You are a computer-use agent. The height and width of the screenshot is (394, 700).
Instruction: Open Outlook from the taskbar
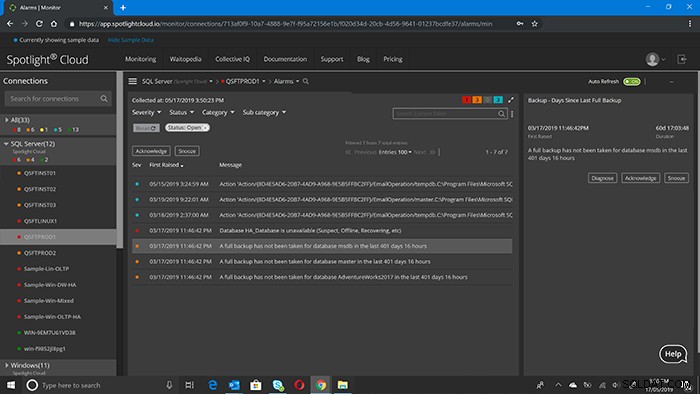[234, 385]
